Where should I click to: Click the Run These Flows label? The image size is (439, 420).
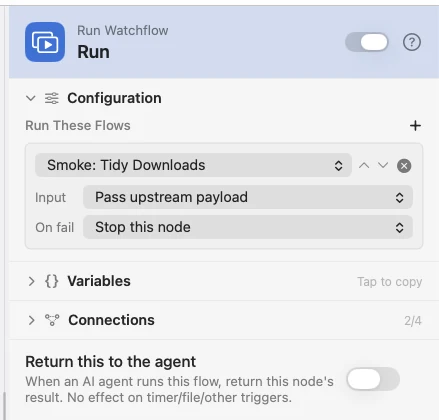coord(78,126)
